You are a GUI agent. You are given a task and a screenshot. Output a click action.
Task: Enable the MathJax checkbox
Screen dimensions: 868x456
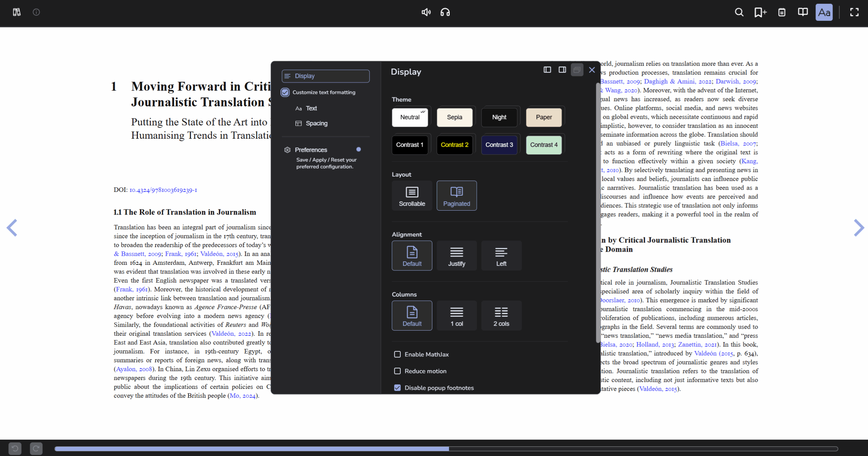point(397,354)
